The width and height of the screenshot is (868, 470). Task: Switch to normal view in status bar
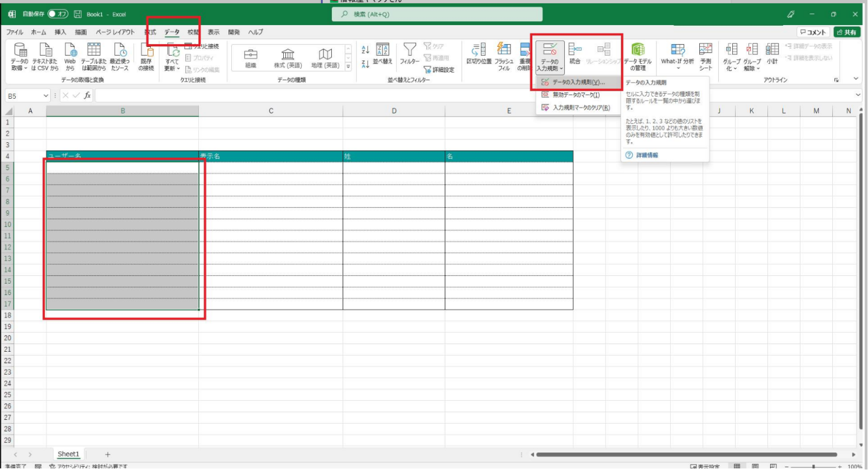point(737,466)
